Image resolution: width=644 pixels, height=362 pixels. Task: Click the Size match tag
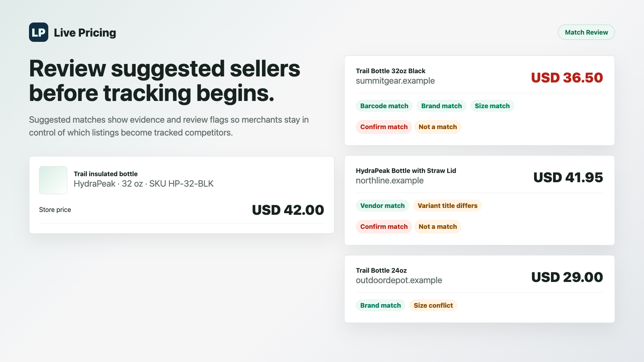(x=492, y=106)
